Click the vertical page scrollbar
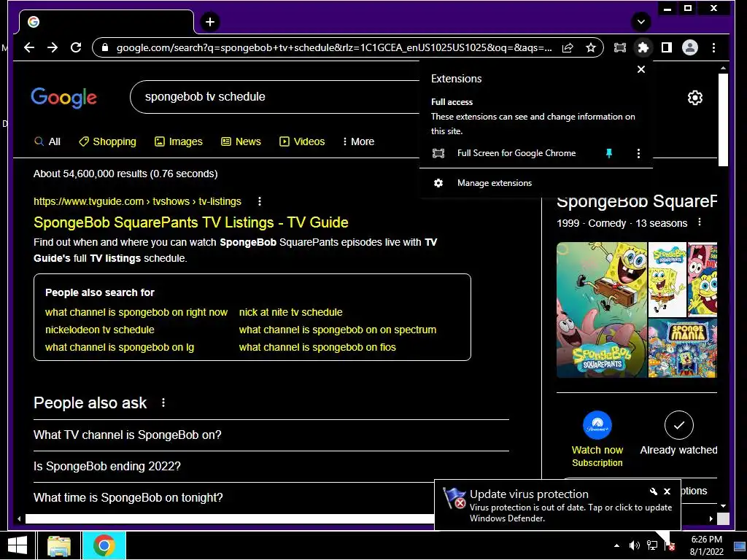 [x=723, y=120]
